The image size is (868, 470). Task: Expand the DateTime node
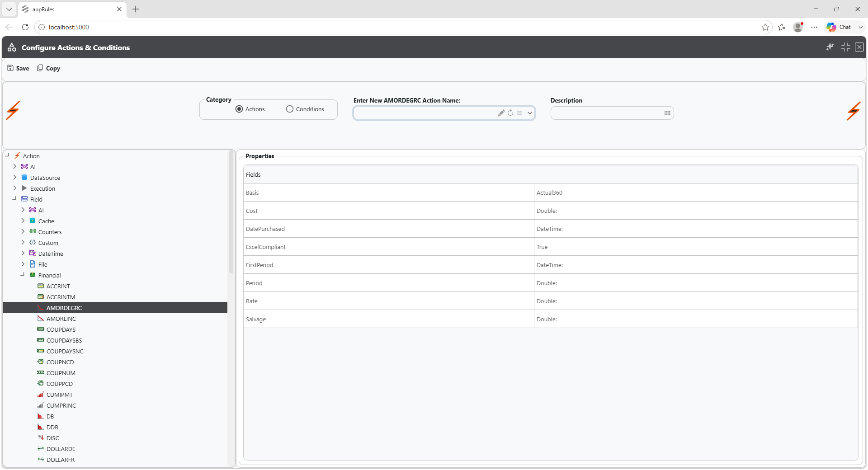pyautogui.click(x=23, y=253)
